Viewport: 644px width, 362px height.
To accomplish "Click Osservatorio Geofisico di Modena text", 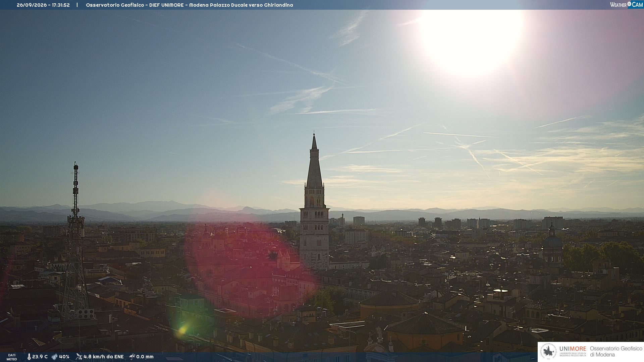I will click(x=616, y=352).
